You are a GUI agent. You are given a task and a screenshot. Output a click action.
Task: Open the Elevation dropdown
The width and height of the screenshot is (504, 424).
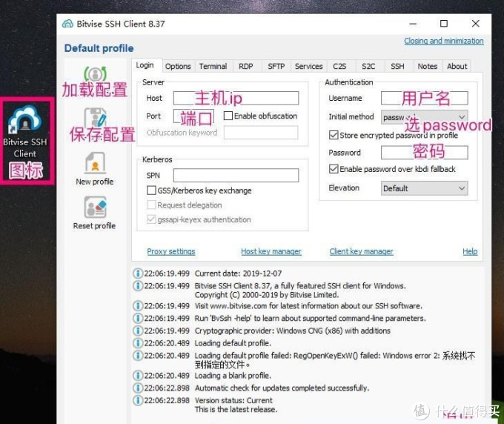pyautogui.click(x=424, y=188)
